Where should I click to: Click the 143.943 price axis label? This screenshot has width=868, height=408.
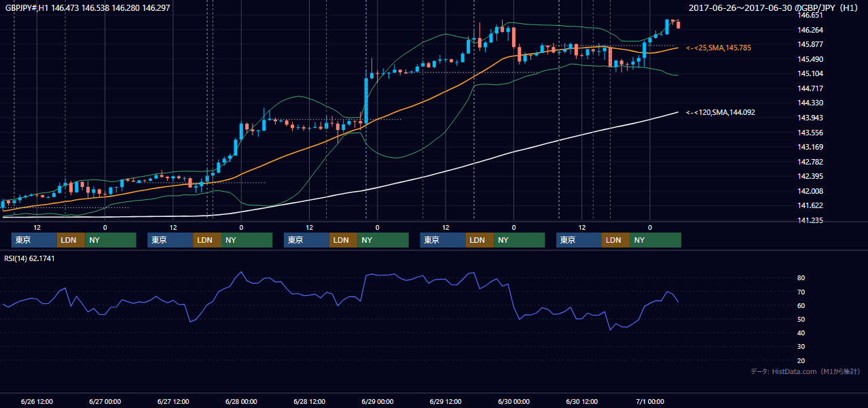pos(810,118)
